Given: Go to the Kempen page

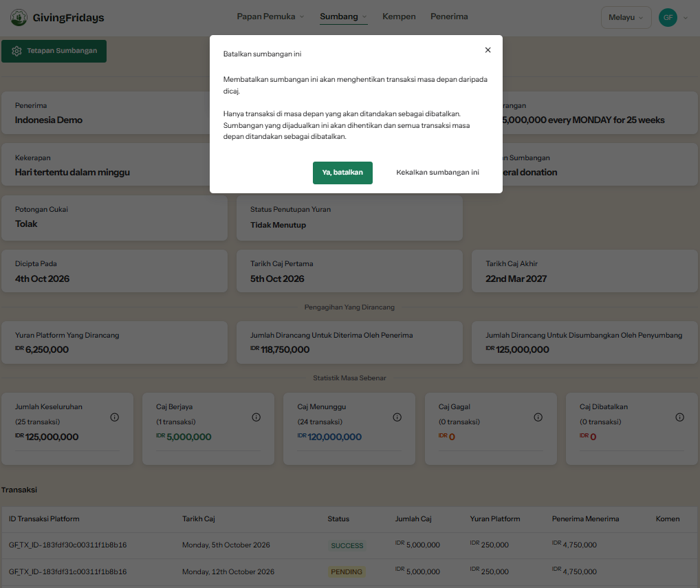Looking at the screenshot, I should point(399,17).
